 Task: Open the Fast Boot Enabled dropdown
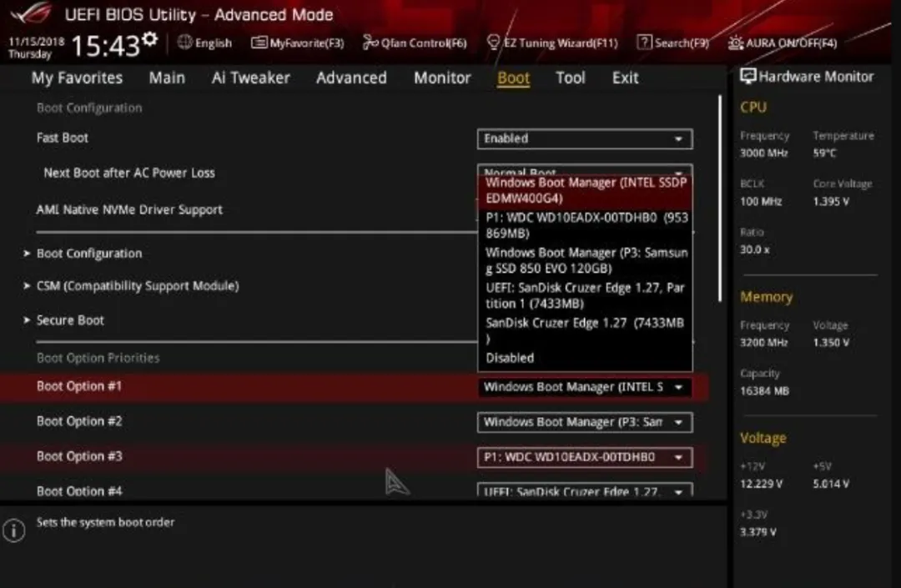[x=584, y=138]
